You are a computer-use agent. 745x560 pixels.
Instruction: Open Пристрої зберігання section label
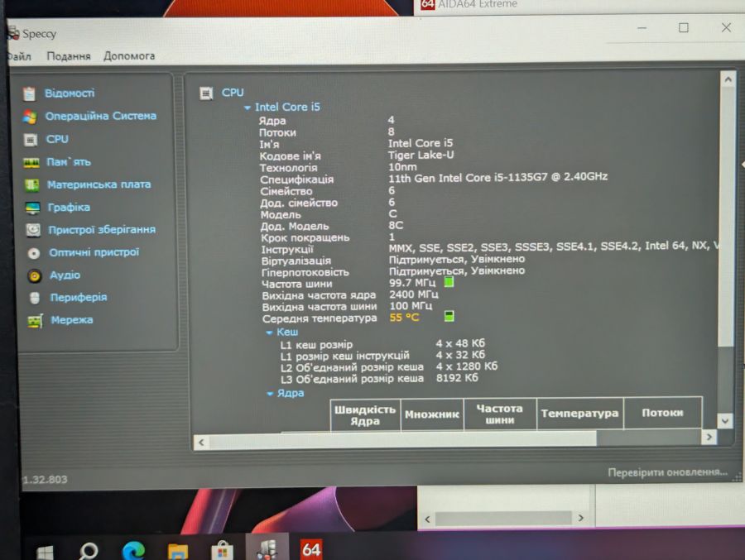coord(102,229)
